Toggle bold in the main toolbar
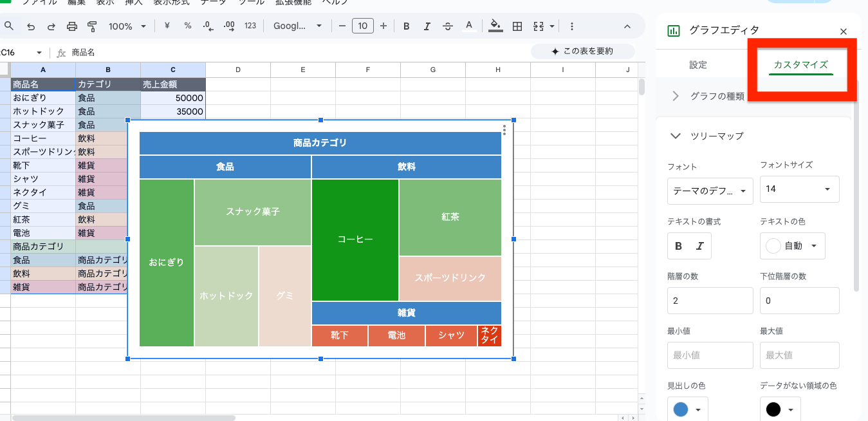The image size is (868, 421). click(407, 26)
